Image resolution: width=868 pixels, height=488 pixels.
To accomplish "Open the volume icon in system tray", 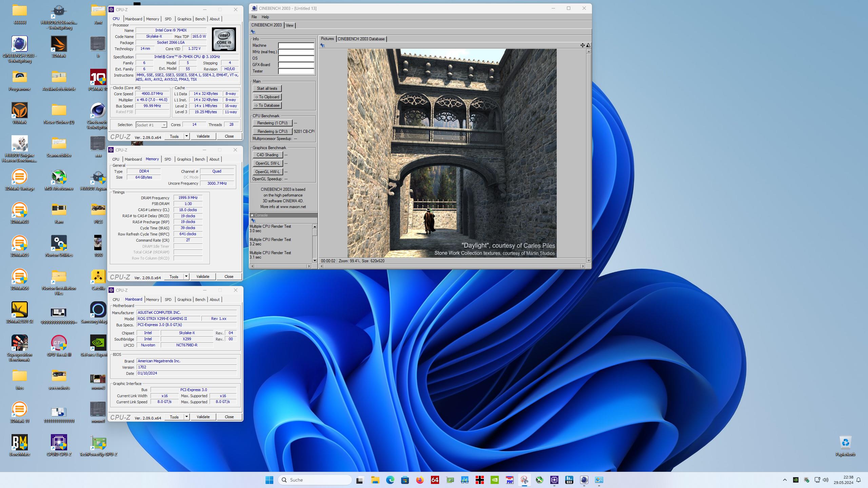I will [x=826, y=480].
